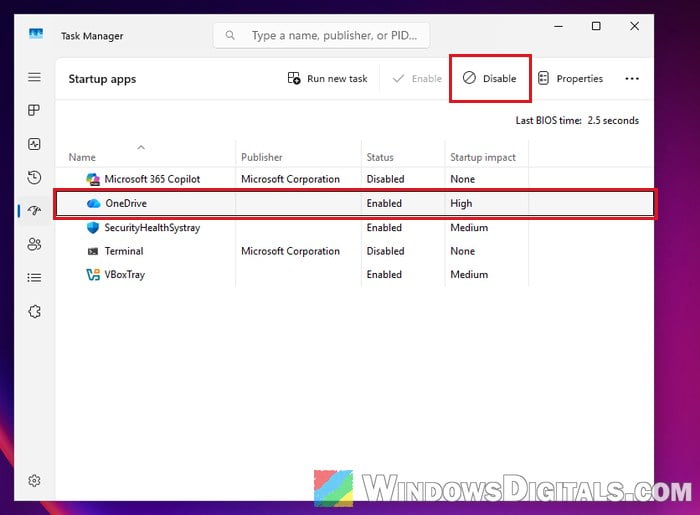Screen dimensions: 700x515
Task: Open Task Manager settings gear
Action: (x=34, y=481)
